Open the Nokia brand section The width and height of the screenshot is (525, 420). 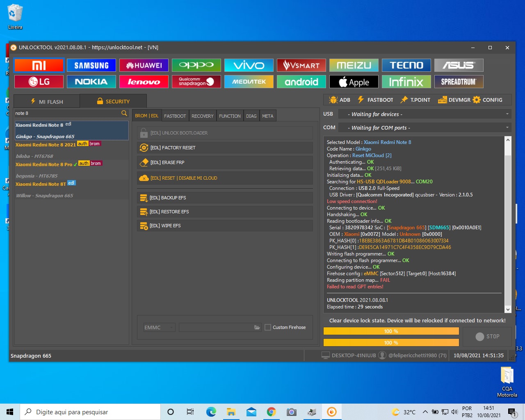point(91,82)
